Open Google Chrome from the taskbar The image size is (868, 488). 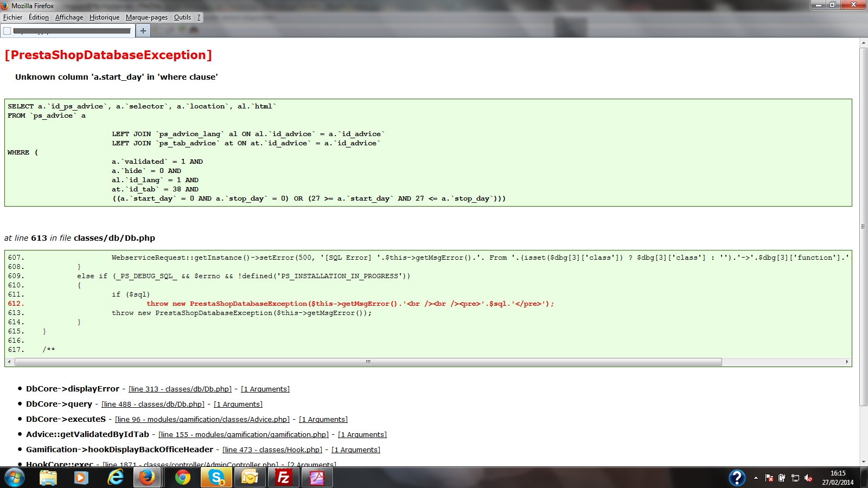tap(183, 478)
